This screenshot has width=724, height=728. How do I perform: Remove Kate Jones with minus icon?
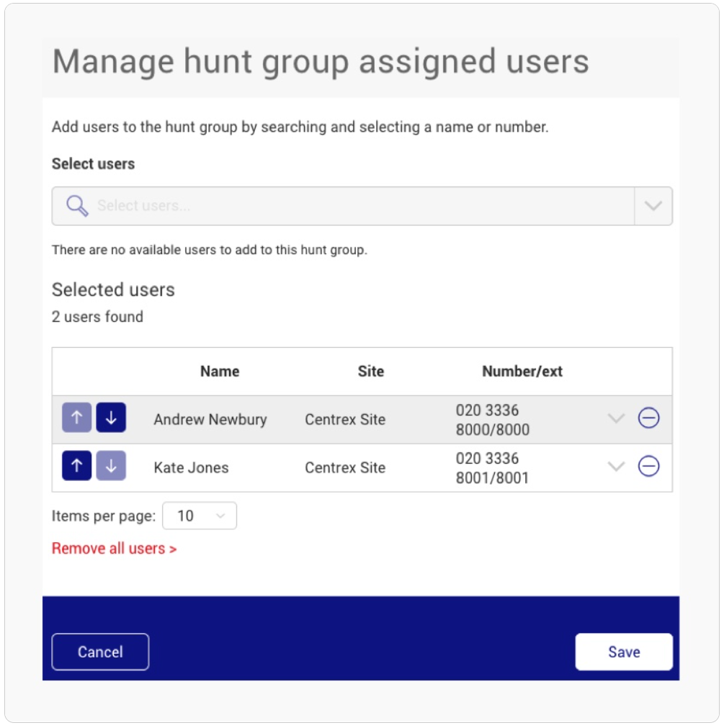[x=649, y=466]
